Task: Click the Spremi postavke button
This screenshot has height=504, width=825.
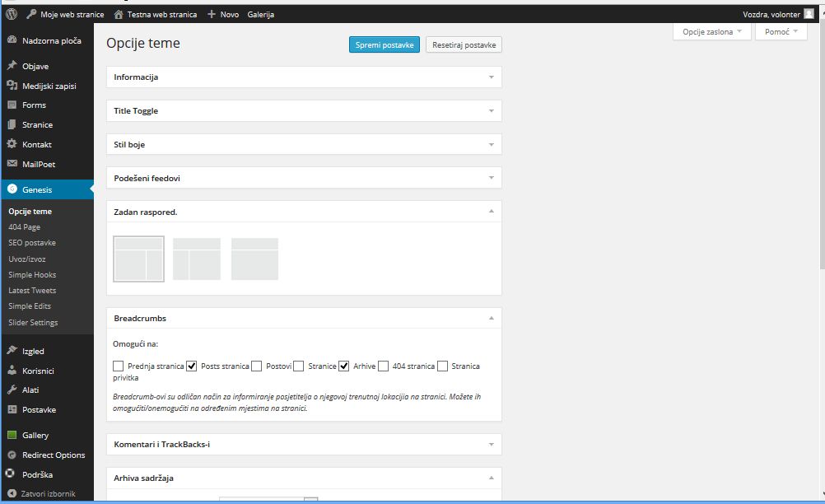Action: point(385,44)
